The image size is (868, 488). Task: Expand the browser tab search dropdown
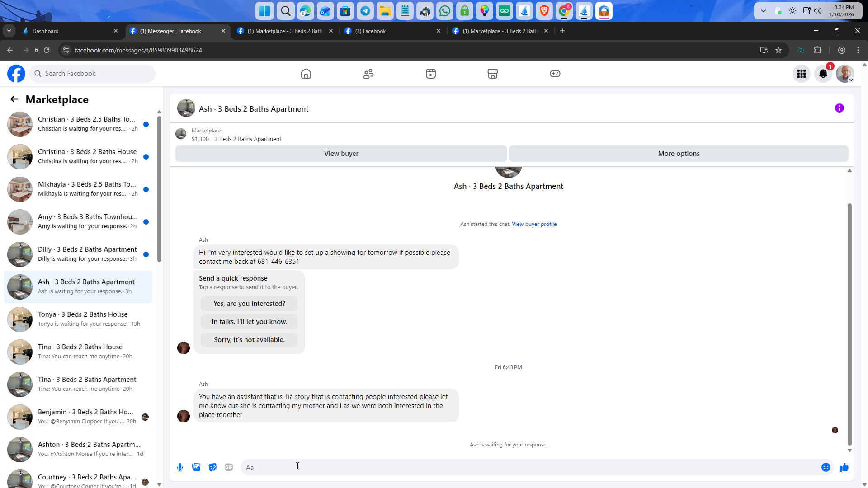coord(9,31)
